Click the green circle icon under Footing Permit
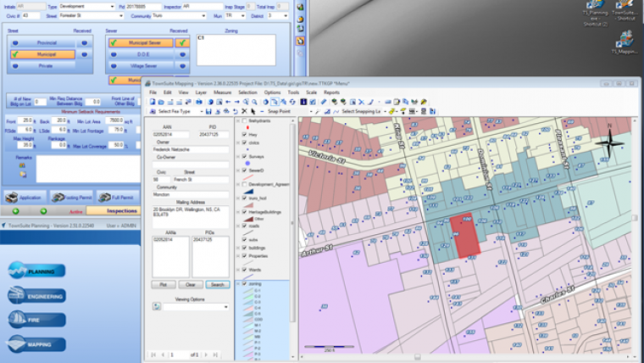The image size is (644, 363). point(43,211)
